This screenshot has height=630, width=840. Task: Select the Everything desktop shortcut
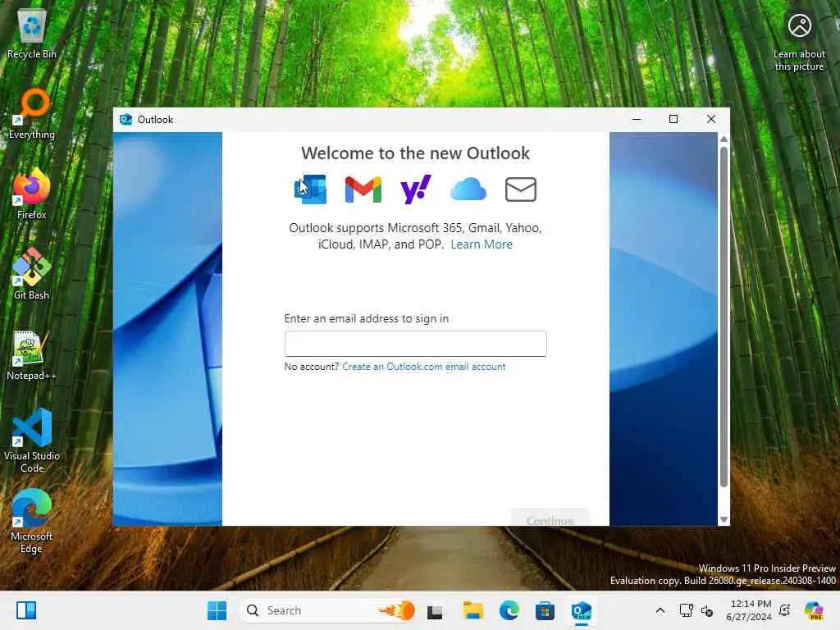click(32, 114)
